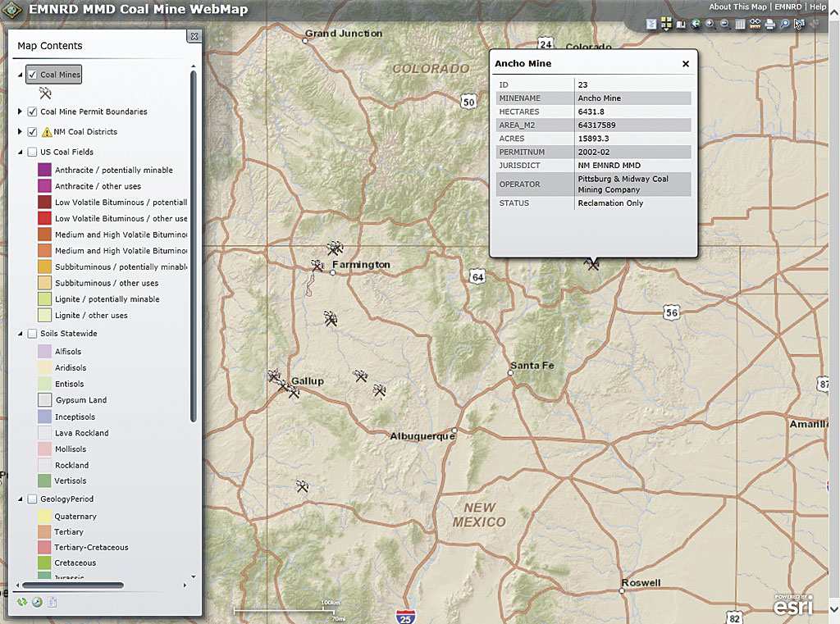The width and height of the screenshot is (840, 624).
Task: Collapse the Soils Statewide legend
Action: click(21, 334)
